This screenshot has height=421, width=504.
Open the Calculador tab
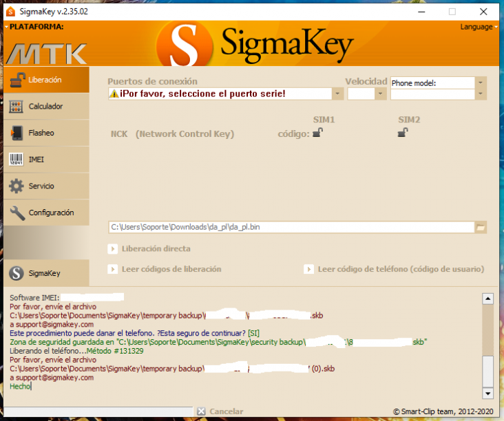[47, 107]
